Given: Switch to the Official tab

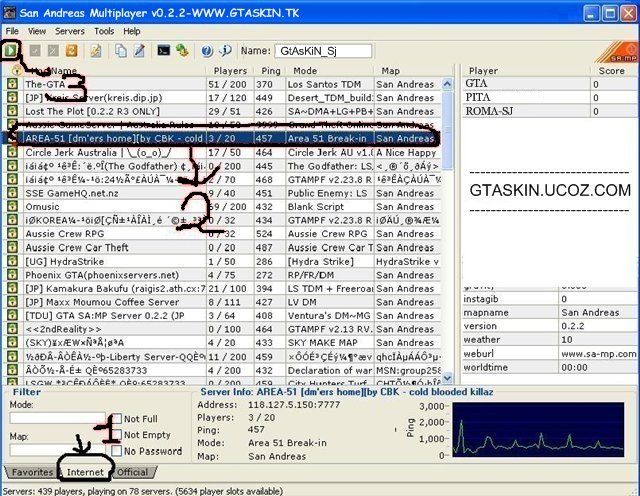Looking at the screenshot, I should (131, 471).
